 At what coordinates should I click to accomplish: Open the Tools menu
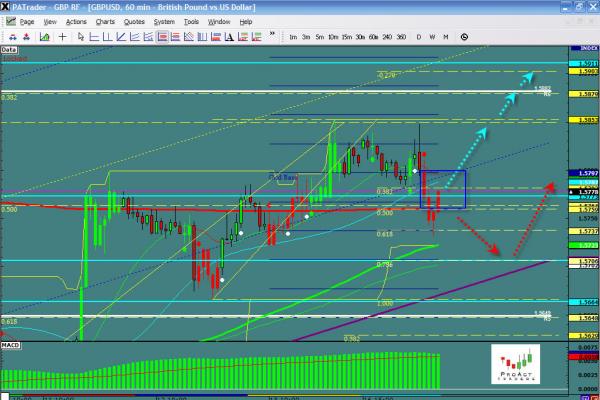[190, 20]
